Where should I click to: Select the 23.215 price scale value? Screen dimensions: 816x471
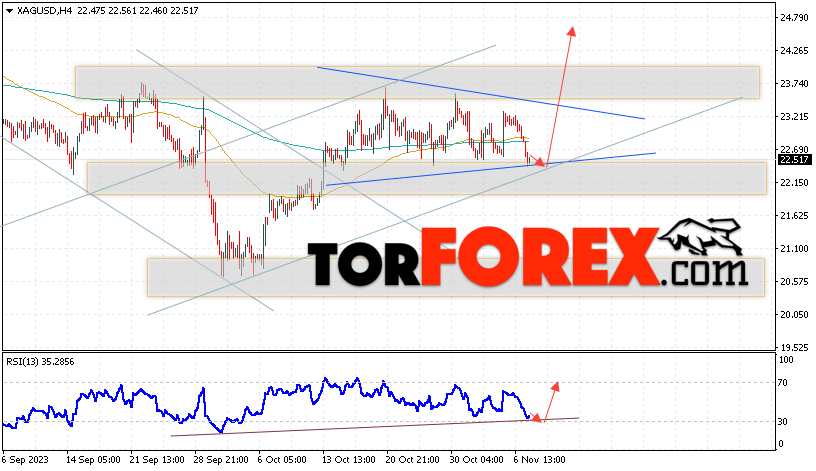coord(794,117)
